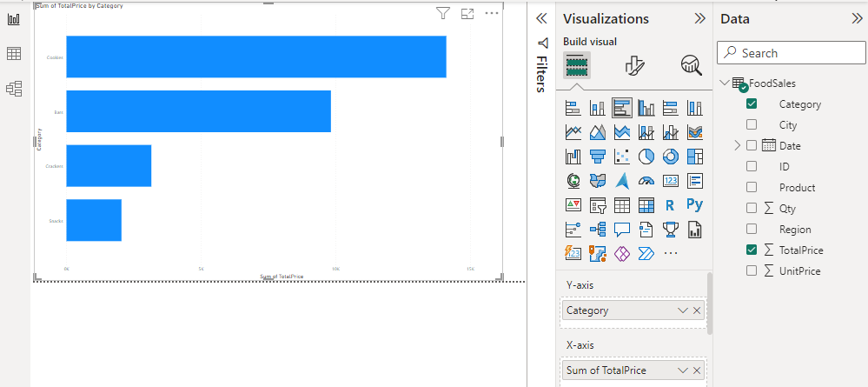868x387 pixels.
Task: Select the Stacked bar chart visual
Action: 573,108
